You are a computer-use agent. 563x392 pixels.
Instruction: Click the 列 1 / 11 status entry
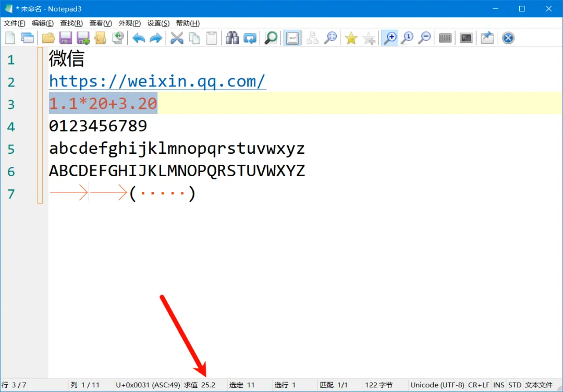[85, 385]
